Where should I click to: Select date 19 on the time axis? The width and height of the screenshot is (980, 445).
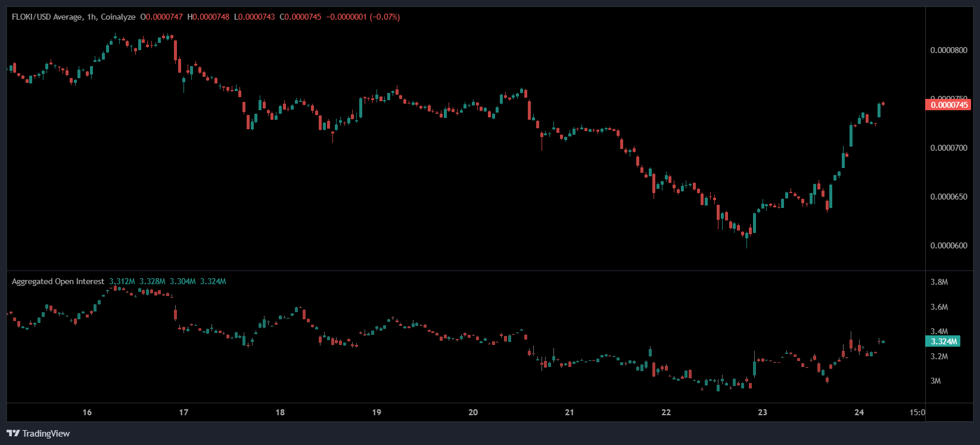pyautogui.click(x=377, y=412)
